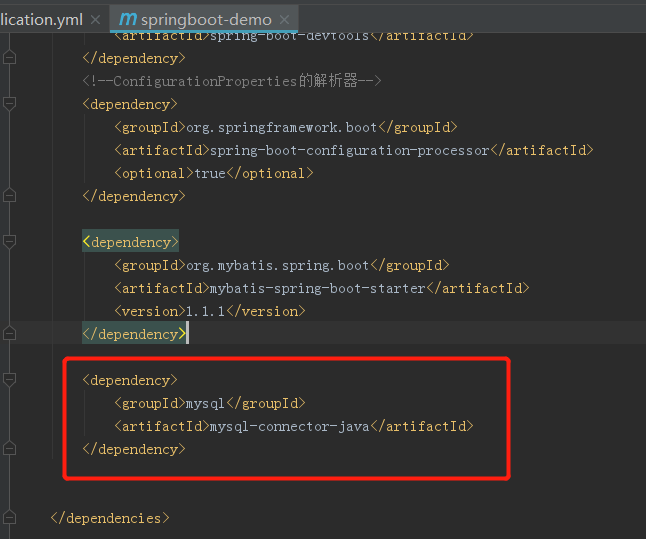This screenshot has height=539, width=646.
Task: Fold the mysql dependency block at opening tag
Action: 10,380
